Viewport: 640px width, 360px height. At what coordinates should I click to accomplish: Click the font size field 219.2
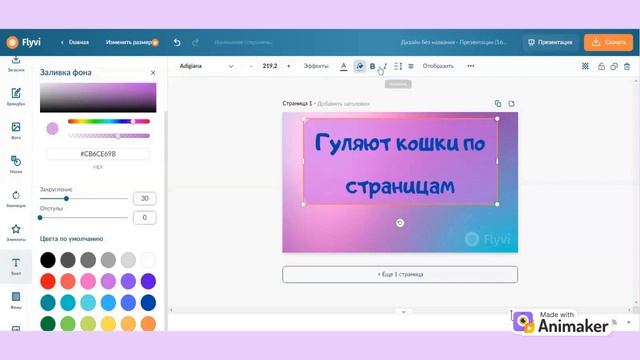[x=270, y=66]
